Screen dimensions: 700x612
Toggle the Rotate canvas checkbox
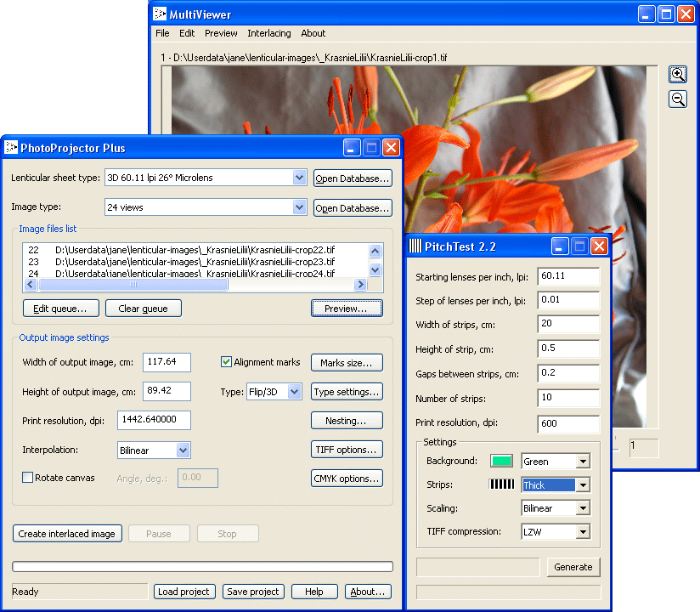[x=28, y=478]
